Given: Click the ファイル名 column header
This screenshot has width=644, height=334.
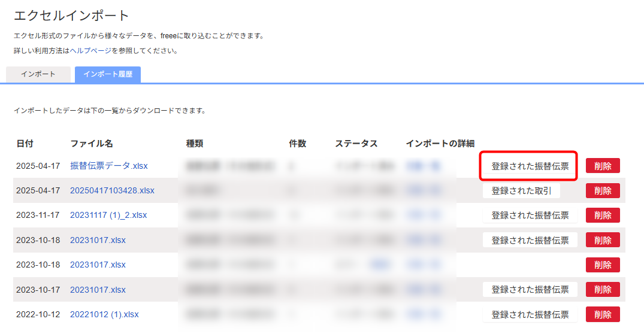Looking at the screenshot, I should [92, 144].
